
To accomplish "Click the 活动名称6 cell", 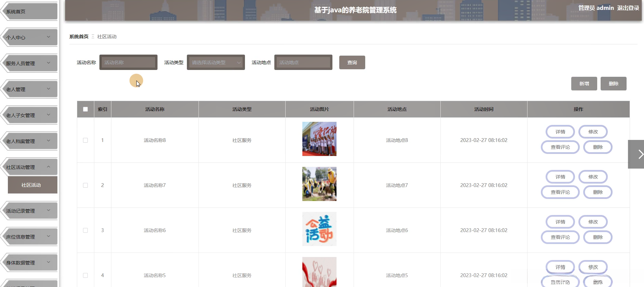I will pyautogui.click(x=155, y=230).
